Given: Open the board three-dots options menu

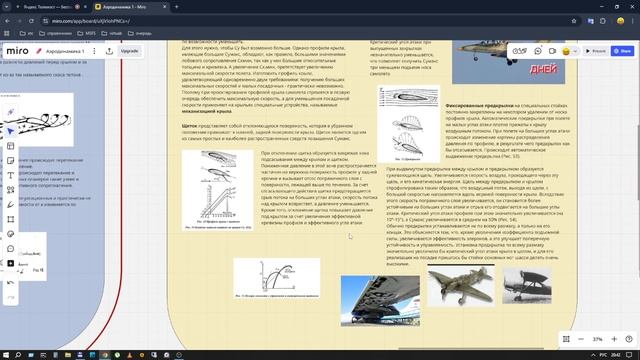Looking at the screenshot, I should [x=94, y=51].
